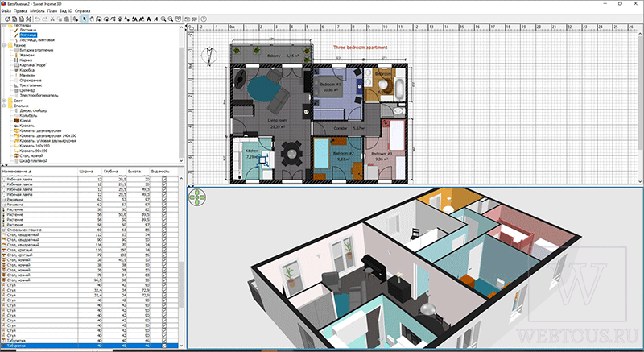644x352 pixels.
Task: Collapse the Разное catalog folder
Action: [4, 45]
